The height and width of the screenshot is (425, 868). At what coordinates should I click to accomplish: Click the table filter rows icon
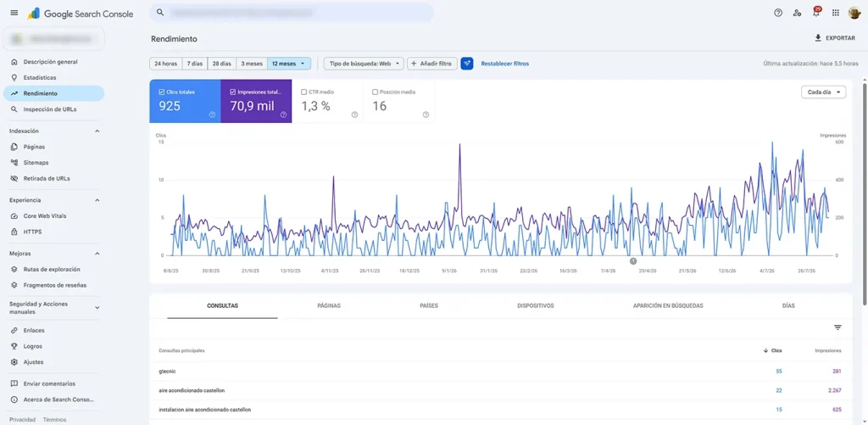(837, 327)
